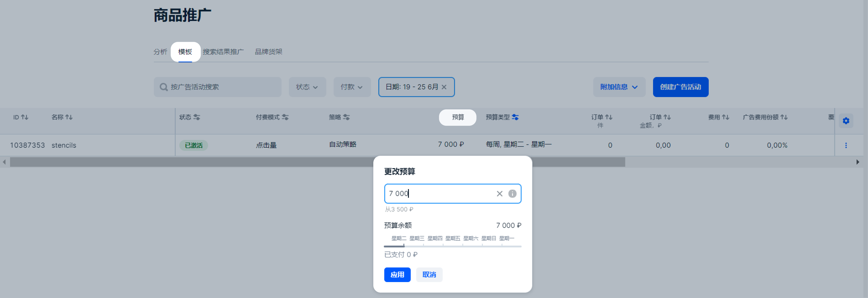The image size is (868, 298).
Task: Open the 预算类型 column filter icon
Action: [x=515, y=117]
